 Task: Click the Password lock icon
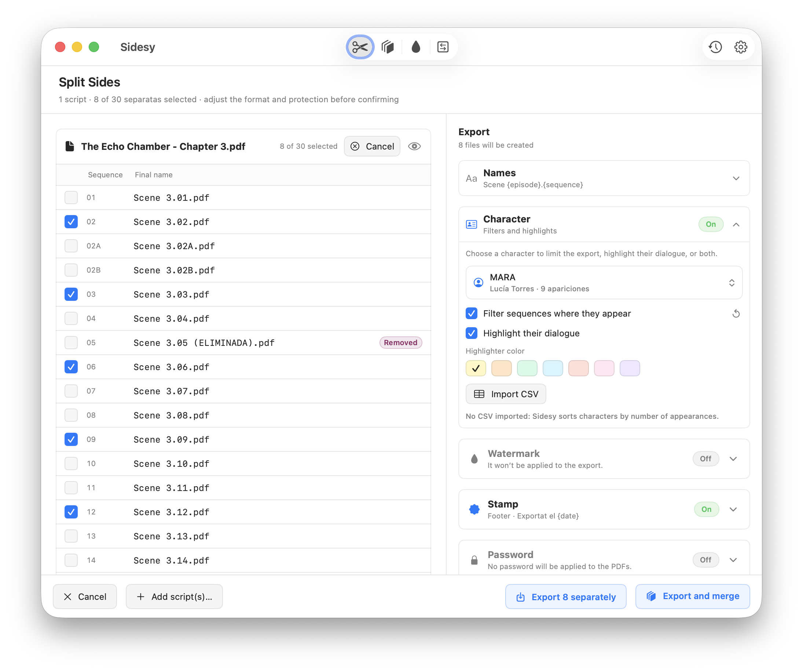point(474,560)
